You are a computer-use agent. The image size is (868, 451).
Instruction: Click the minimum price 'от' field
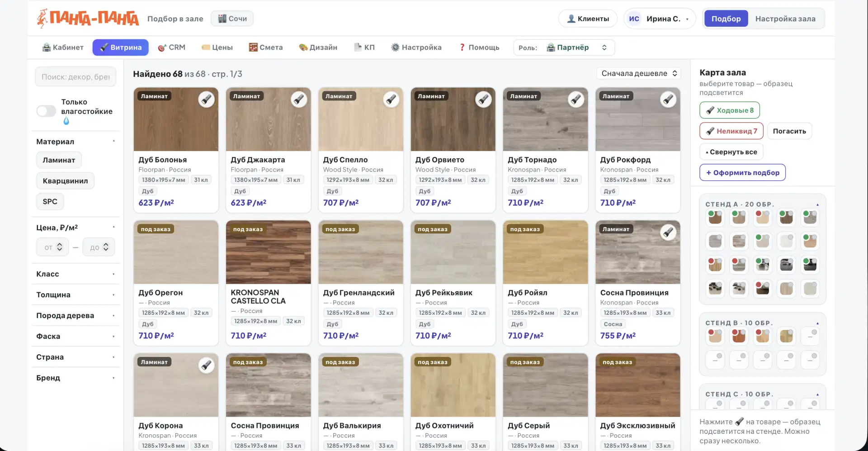click(x=52, y=247)
